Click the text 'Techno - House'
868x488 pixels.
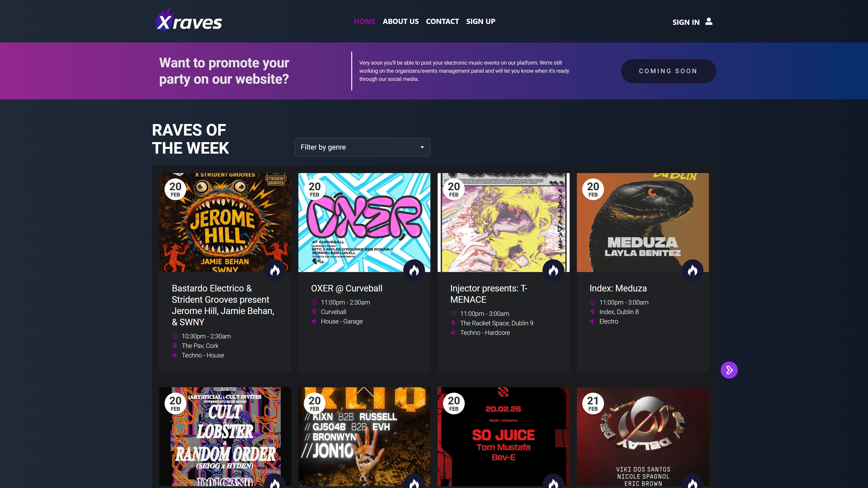point(203,355)
